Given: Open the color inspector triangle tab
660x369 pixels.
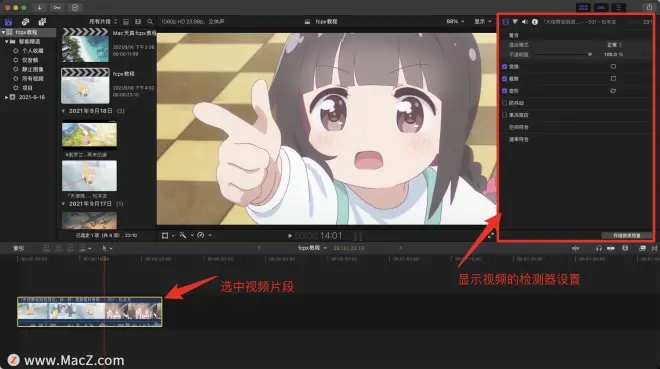Looking at the screenshot, I should pos(515,22).
